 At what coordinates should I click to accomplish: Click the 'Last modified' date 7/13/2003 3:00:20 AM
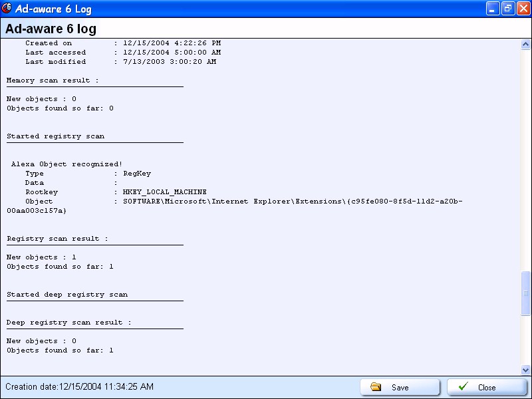[170, 62]
